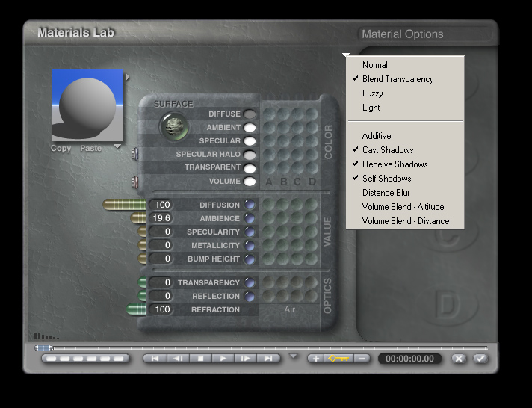This screenshot has height=408, width=532.
Task: Stop the animation playback
Action: [x=200, y=359]
